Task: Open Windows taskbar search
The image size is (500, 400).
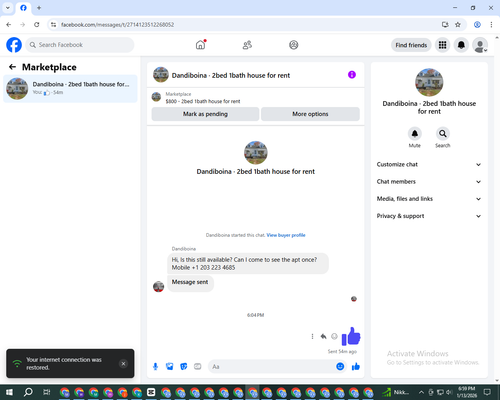Action: point(28,392)
